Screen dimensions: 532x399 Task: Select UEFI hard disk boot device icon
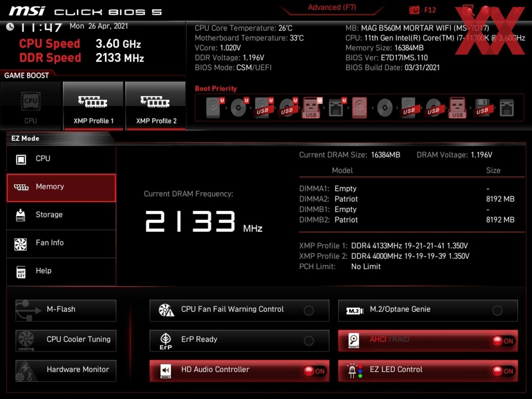(214, 108)
